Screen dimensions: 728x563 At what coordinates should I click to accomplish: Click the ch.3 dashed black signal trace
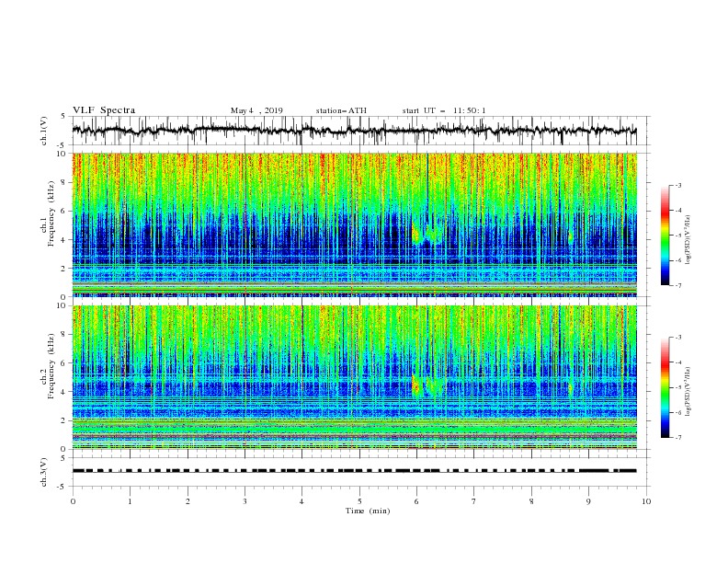click(x=354, y=471)
